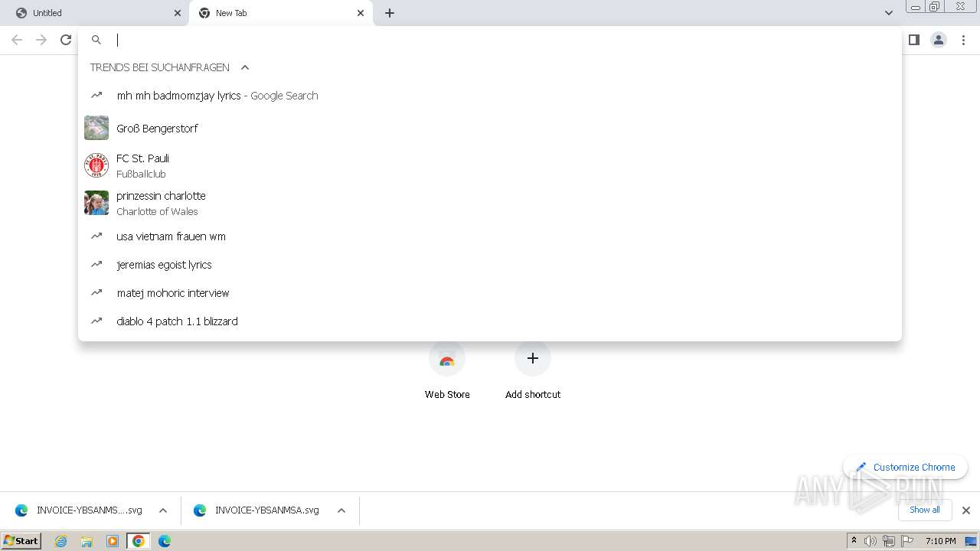
Task: Click the Add shortcut plus button
Action: [x=533, y=358]
